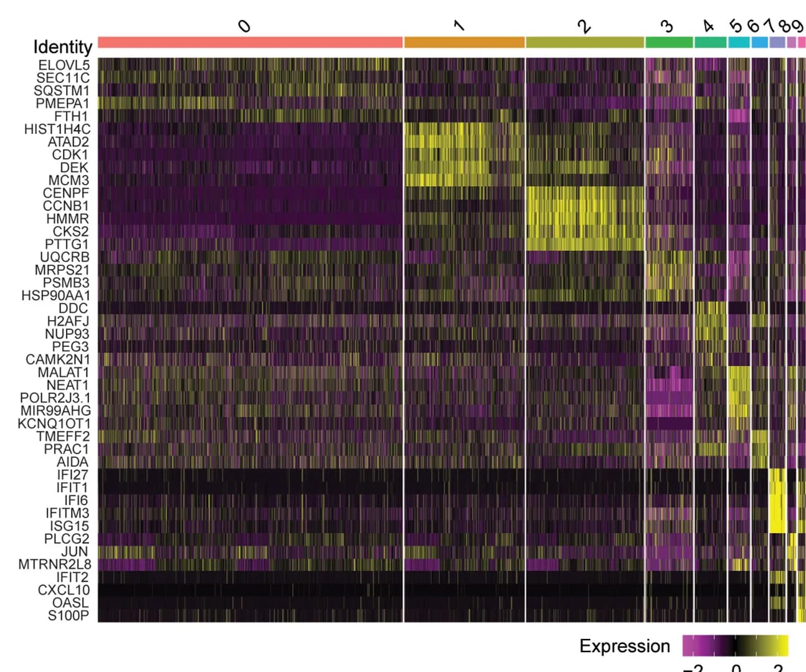Select the S100P gene label
Viewport: 806px width, 672px height.
[69, 616]
